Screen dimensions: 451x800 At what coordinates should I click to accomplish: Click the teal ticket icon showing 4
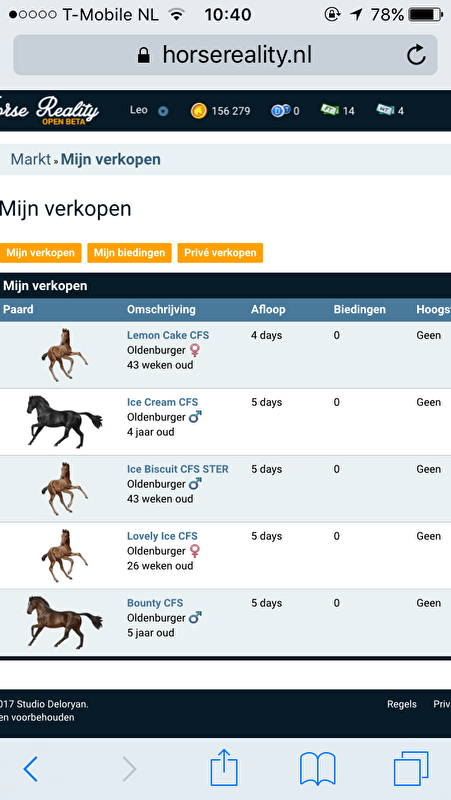coord(385,110)
